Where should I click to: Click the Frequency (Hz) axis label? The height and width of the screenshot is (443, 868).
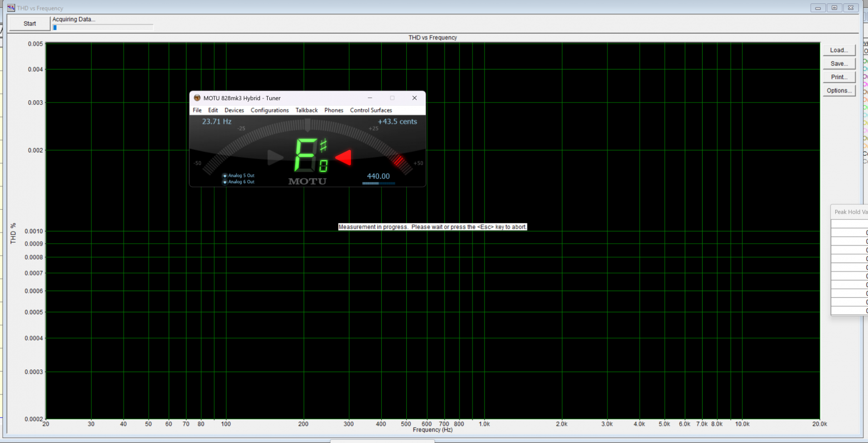click(x=432, y=430)
